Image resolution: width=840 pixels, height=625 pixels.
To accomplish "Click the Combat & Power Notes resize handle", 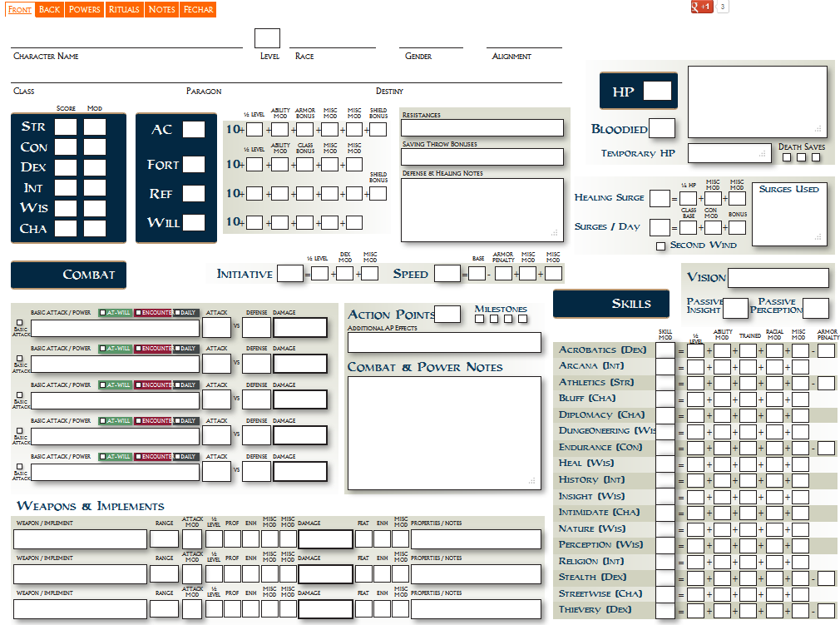I will [x=531, y=481].
